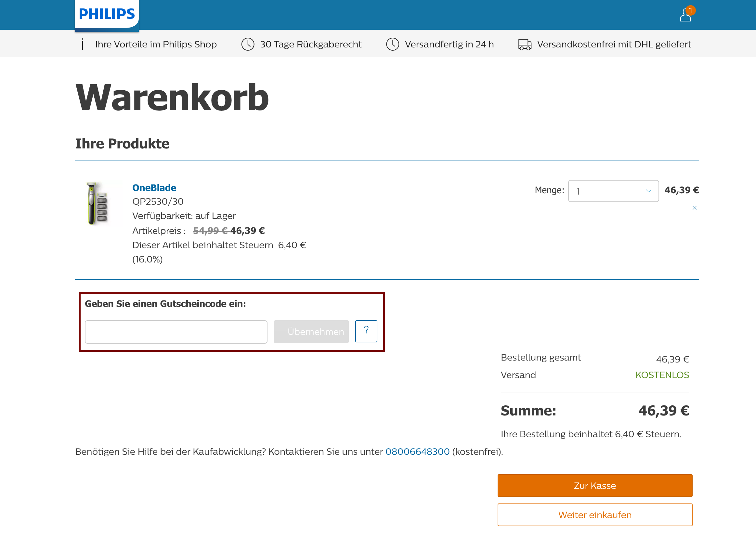Click the Übernehmen button
756x547 pixels.
pyautogui.click(x=311, y=332)
